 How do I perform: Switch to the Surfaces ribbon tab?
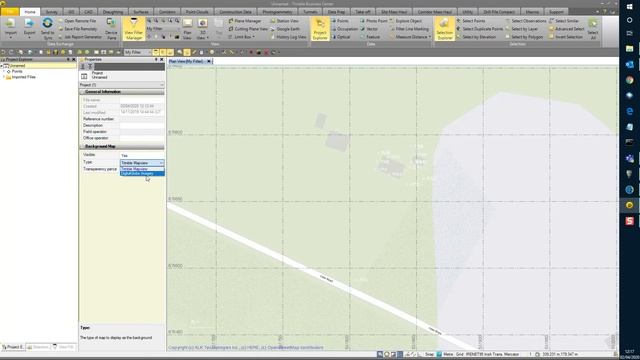tap(141, 12)
